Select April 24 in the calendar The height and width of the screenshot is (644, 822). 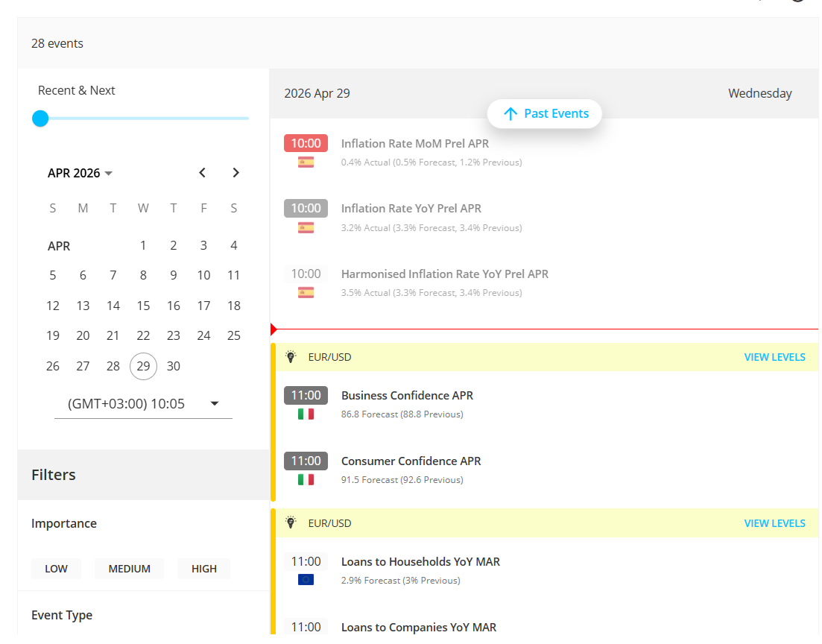coord(204,335)
